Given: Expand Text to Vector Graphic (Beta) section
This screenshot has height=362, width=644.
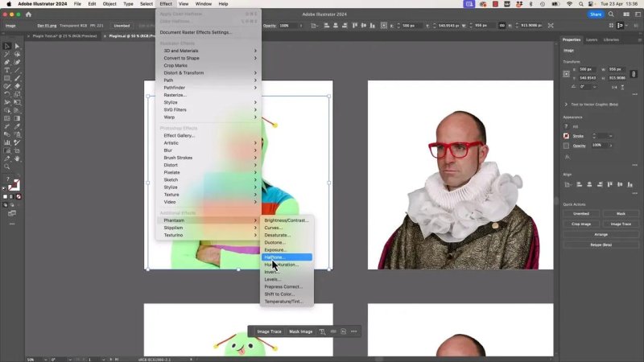Looking at the screenshot, I should click(x=566, y=105).
